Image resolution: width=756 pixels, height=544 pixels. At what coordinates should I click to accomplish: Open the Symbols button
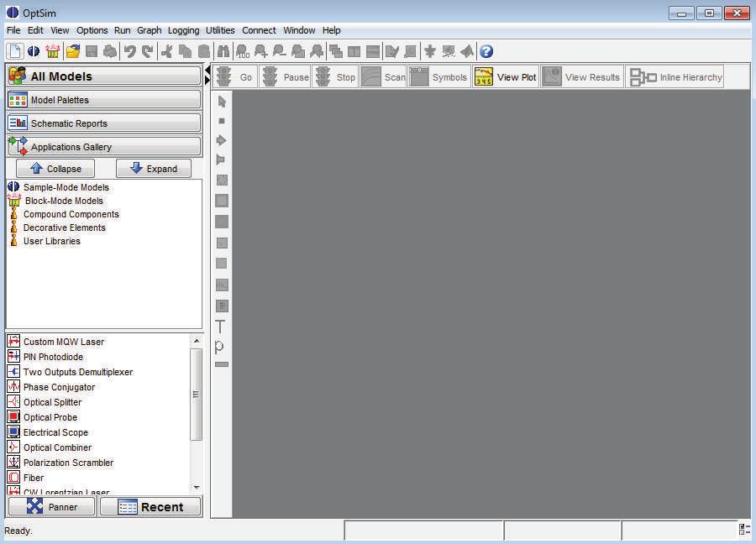pyautogui.click(x=438, y=77)
